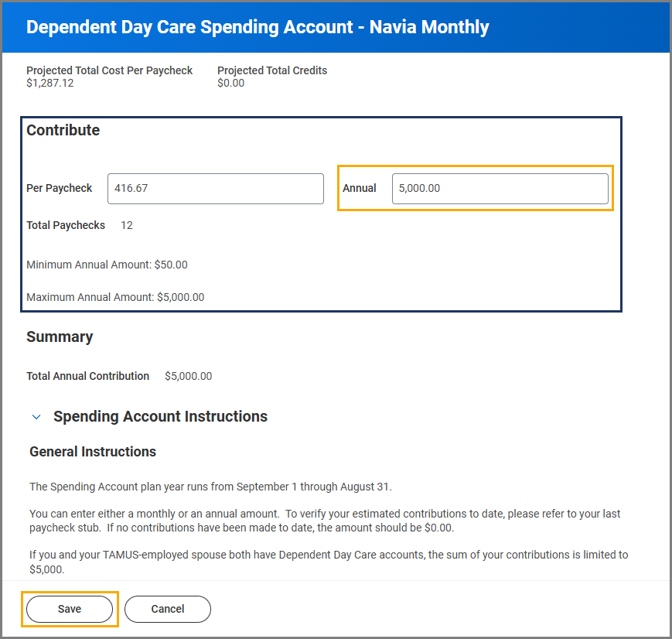
Task: Focus the Per Paycheck amount field
Action: click(215, 189)
